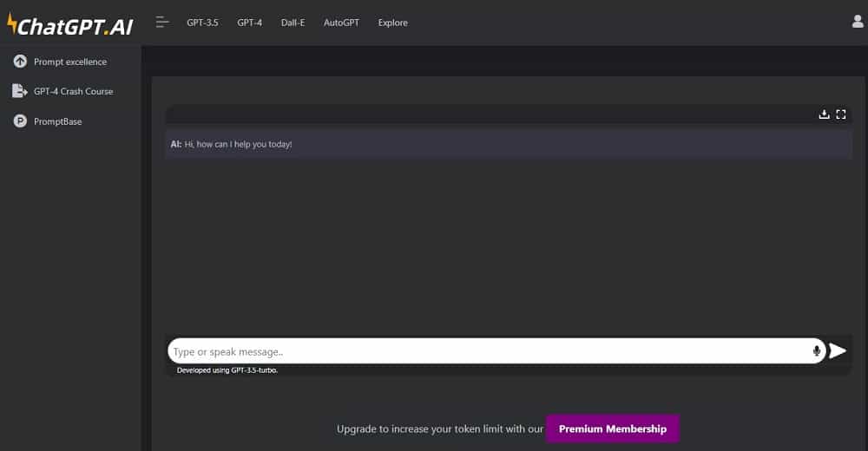Open GPT-4 Crash Course sidebar link
This screenshot has height=451, width=868.
(x=74, y=91)
